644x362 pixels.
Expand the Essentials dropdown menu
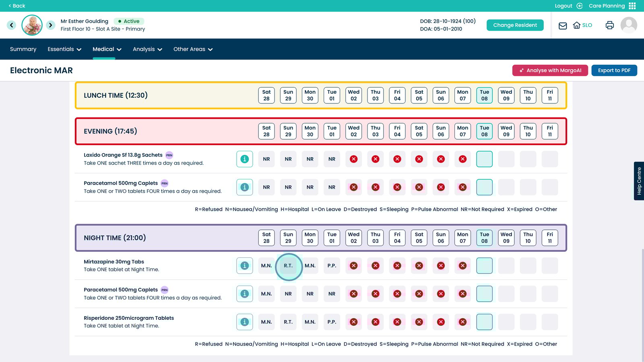(x=64, y=49)
